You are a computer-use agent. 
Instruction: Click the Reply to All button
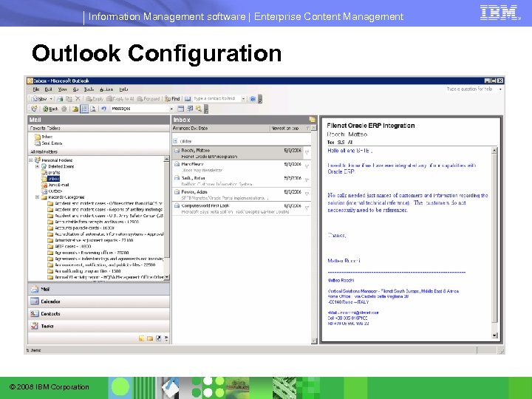pyautogui.click(x=120, y=99)
